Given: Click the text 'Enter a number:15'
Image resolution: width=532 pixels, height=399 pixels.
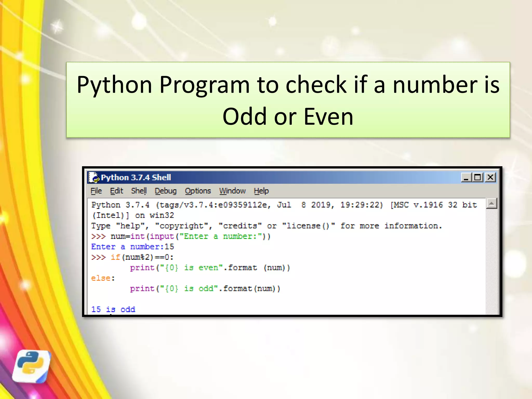Looking at the screenshot, I should 132,247.
